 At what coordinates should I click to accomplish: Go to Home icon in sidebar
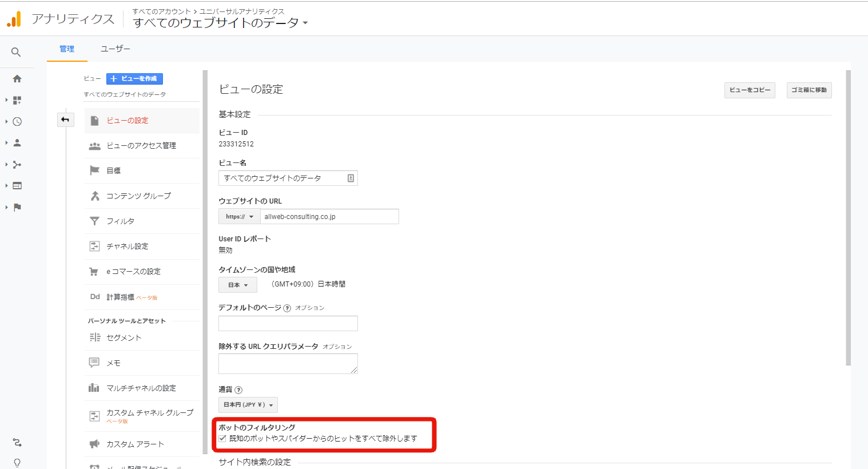pyautogui.click(x=17, y=79)
